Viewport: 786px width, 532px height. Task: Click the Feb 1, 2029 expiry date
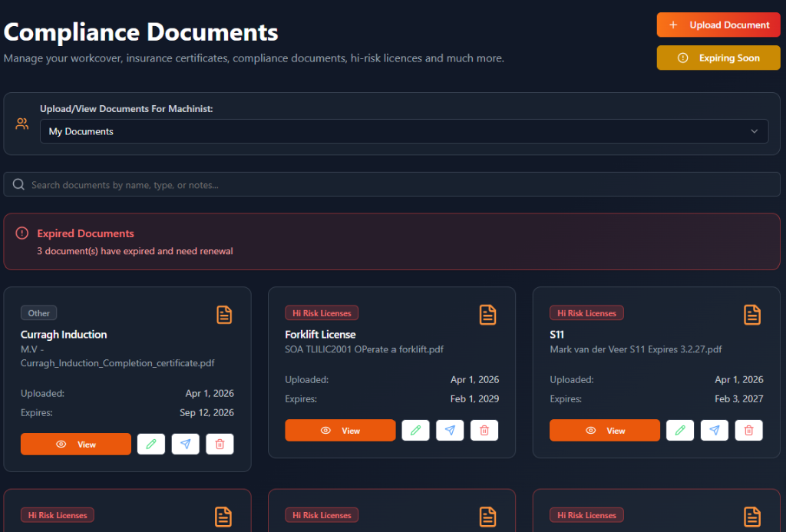(474, 398)
